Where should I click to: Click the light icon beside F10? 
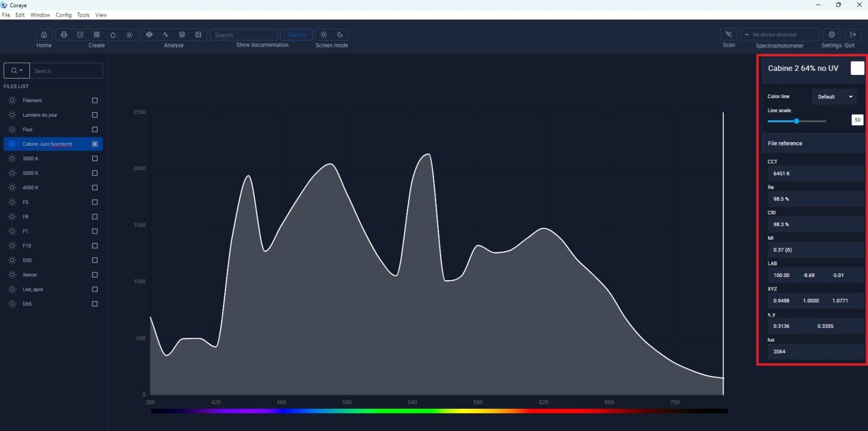[x=12, y=245]
